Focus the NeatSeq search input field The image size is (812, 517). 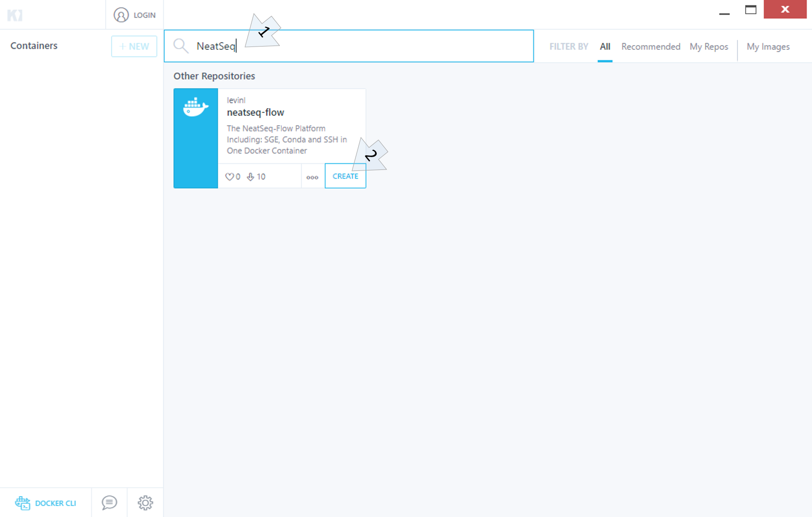click(x=349, y=46)
